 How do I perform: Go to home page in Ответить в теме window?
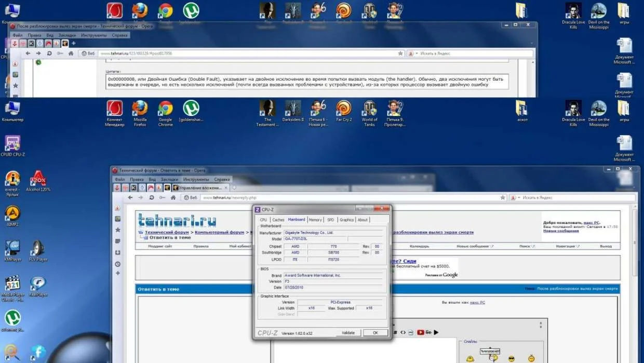[173, 198]
